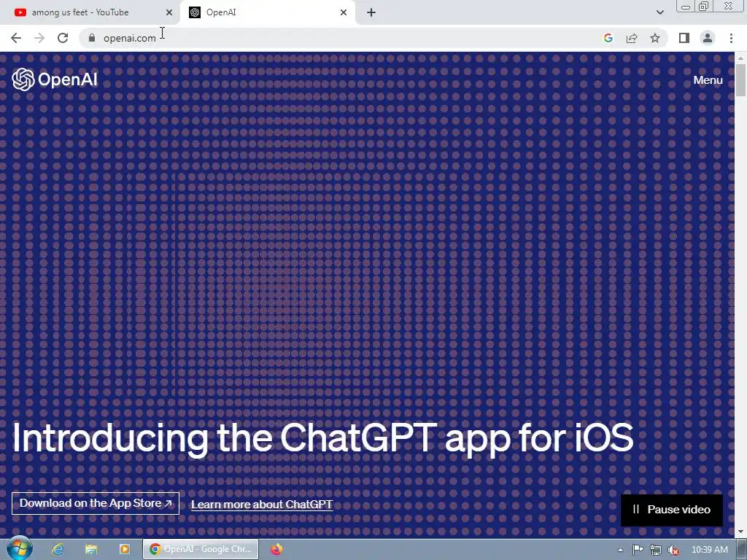747x560 pixels.
Task: Click the Introducing the ChatGPT app headline
Action: tap(322, 438)
